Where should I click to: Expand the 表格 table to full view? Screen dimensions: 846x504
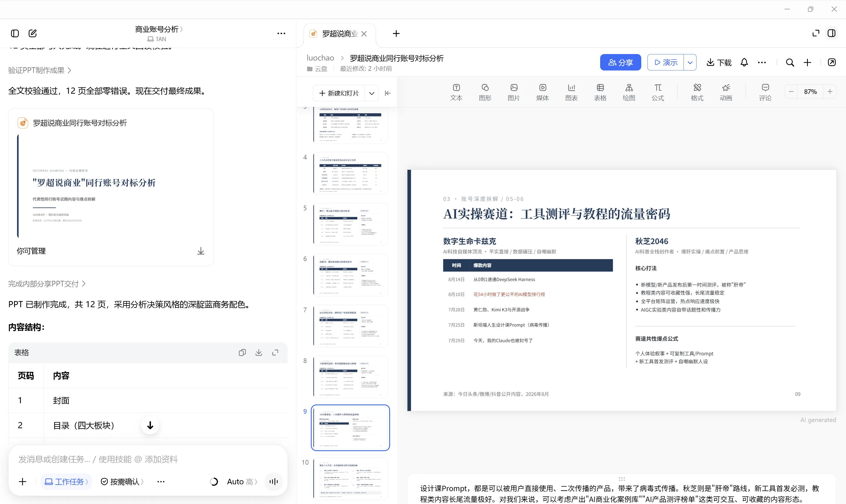(x=275, y=352)
